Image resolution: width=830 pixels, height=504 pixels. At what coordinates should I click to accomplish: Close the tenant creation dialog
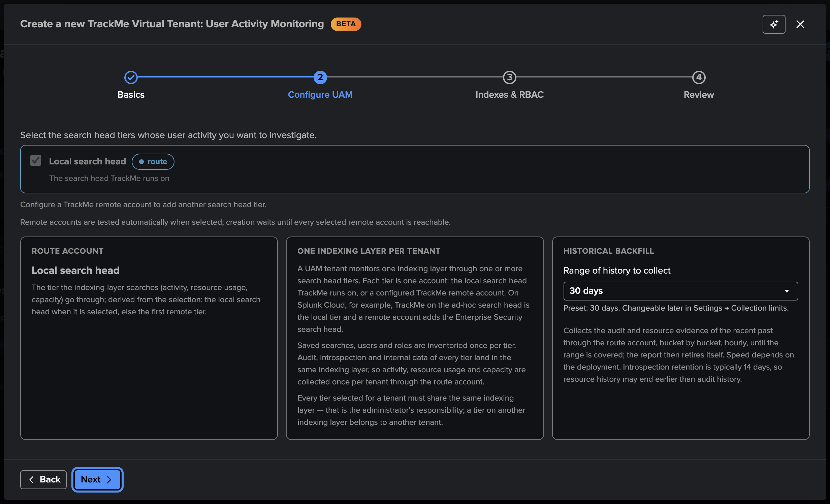(800, 24)
